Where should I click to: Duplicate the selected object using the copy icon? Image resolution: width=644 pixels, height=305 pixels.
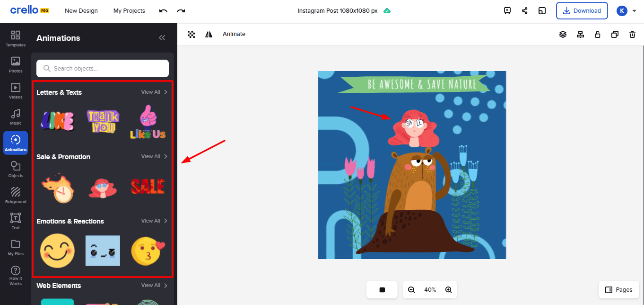pos(615,34)
